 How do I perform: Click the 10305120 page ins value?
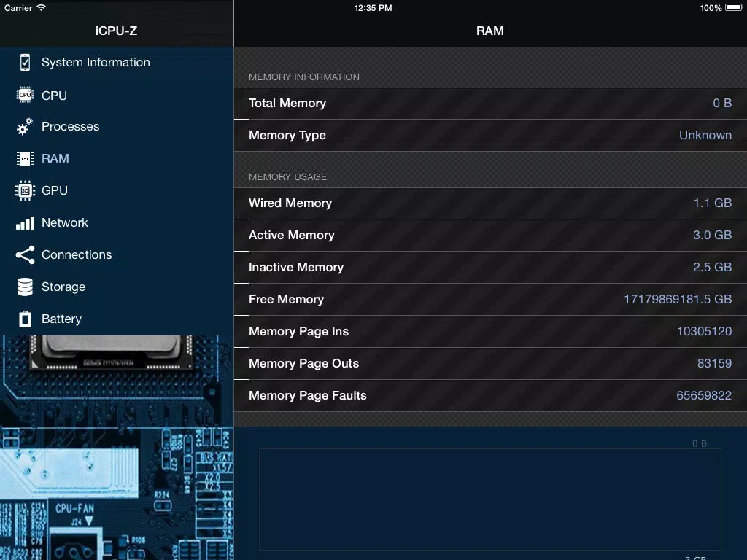click(705, 332)
